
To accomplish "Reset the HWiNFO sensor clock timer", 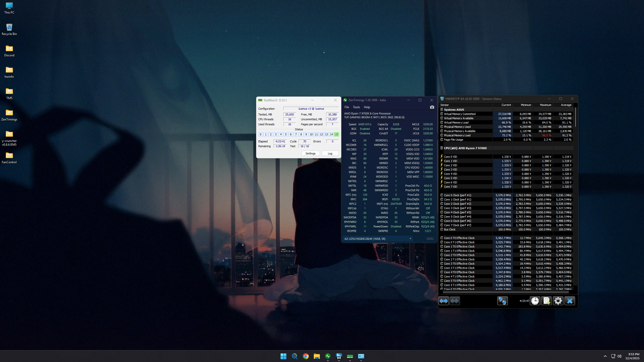I will [535, 301].
